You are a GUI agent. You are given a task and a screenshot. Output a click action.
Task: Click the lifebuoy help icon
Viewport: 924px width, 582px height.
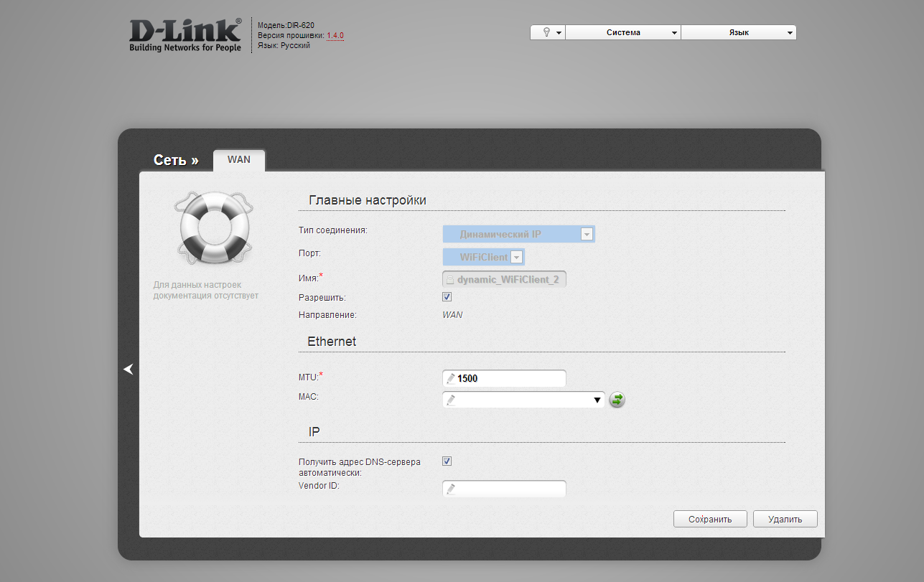click(213, 229)
